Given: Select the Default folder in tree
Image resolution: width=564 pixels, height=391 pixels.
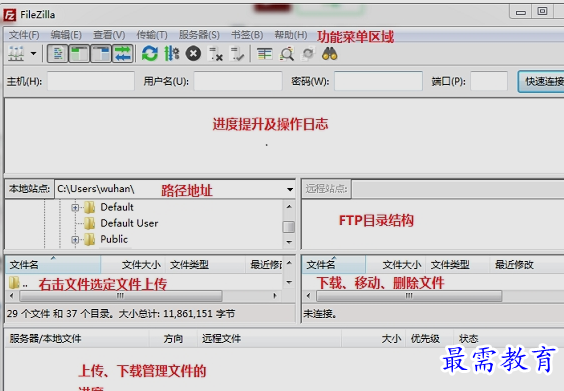Looking at the screenshot, I should [x=117, y=208].
